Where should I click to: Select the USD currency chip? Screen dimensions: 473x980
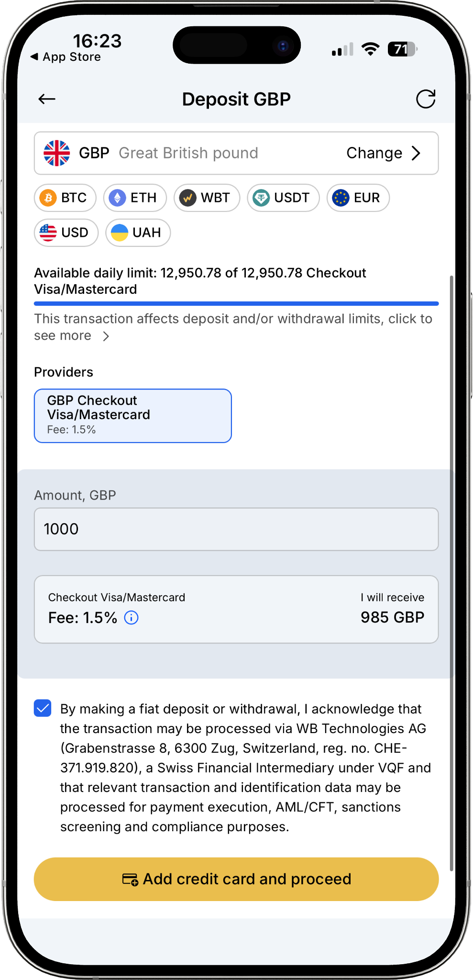coord(66,233)
